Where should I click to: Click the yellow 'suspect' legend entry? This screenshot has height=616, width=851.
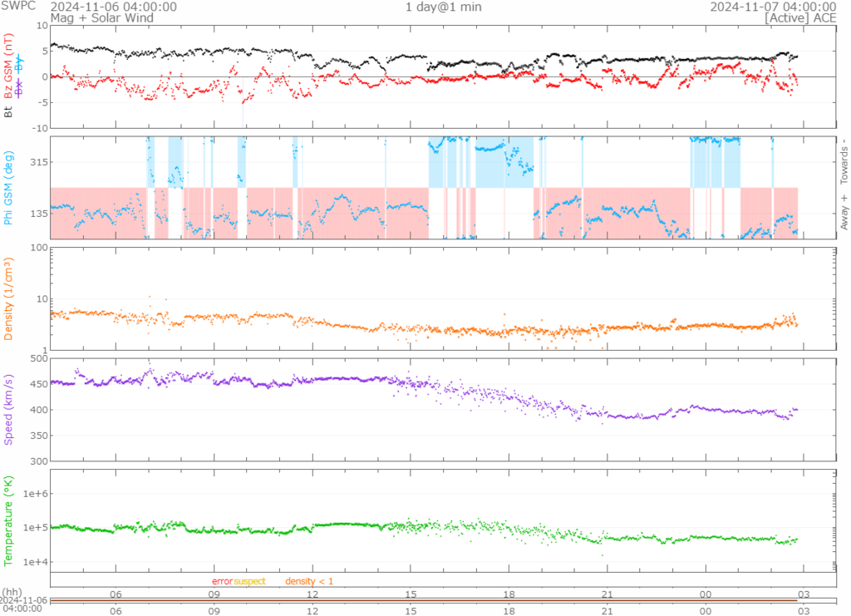pos(249,581)
